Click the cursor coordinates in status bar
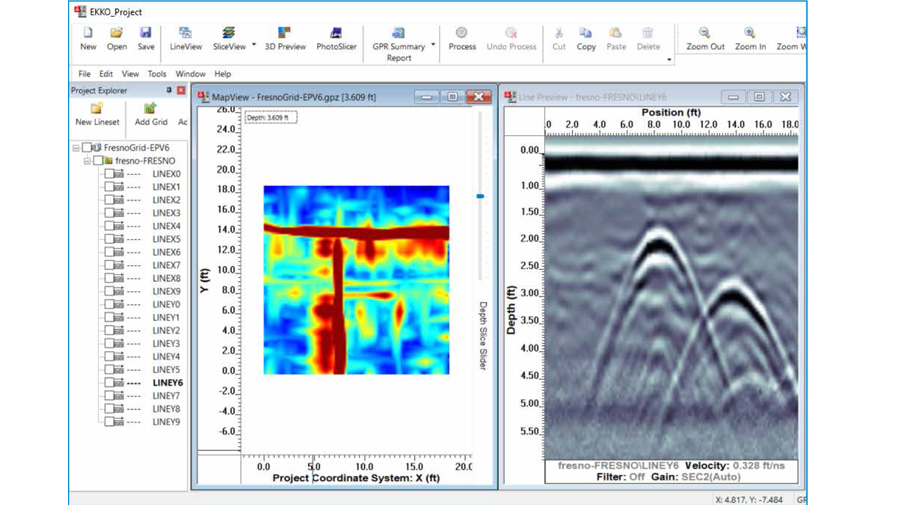Image resolution: width=898 pixels, height=505 pixels. coord(749,500)
